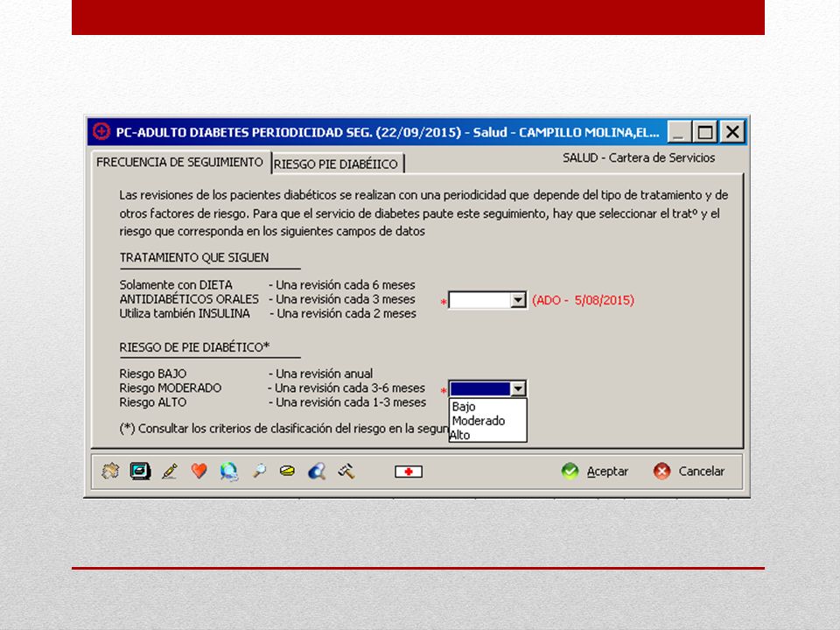The width and height of the screenshot is (840, 630).
Task: Click the blue capsule with magnifier icon
Action: pos(317,471)
